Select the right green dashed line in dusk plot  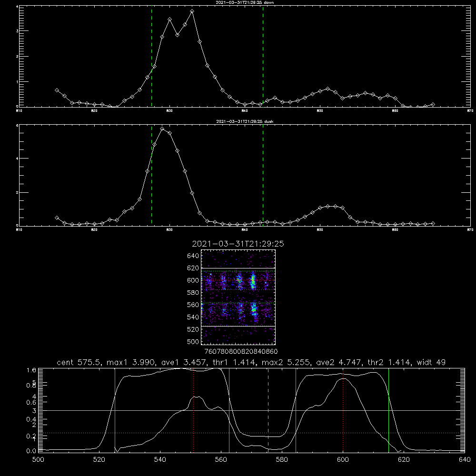click(263, 175)
